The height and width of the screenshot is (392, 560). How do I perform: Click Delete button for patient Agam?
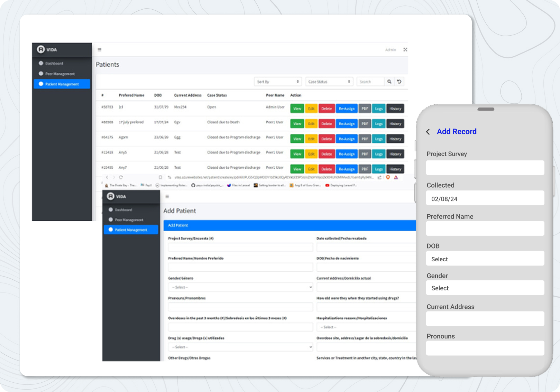[327, 139]
